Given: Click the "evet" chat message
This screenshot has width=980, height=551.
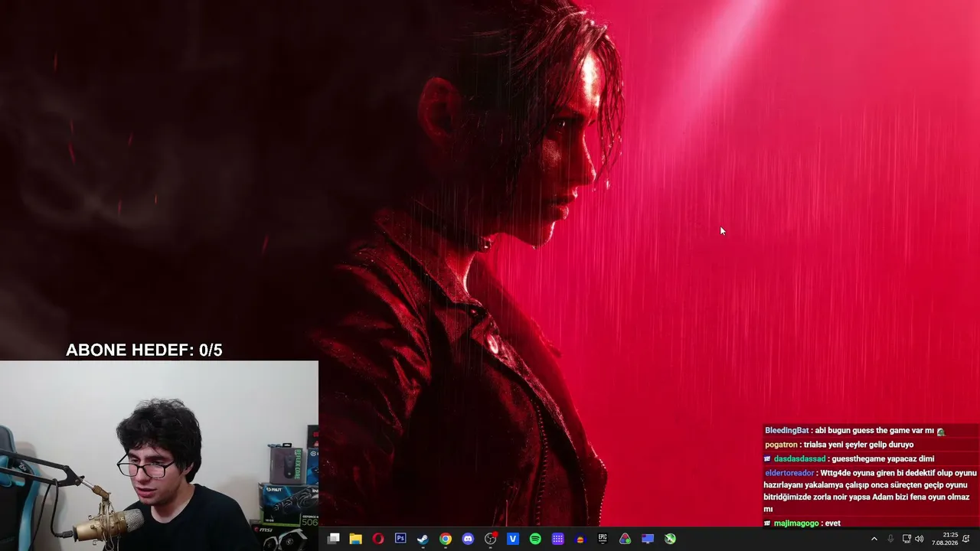Looking at the screenshot, I should [833, 523].
